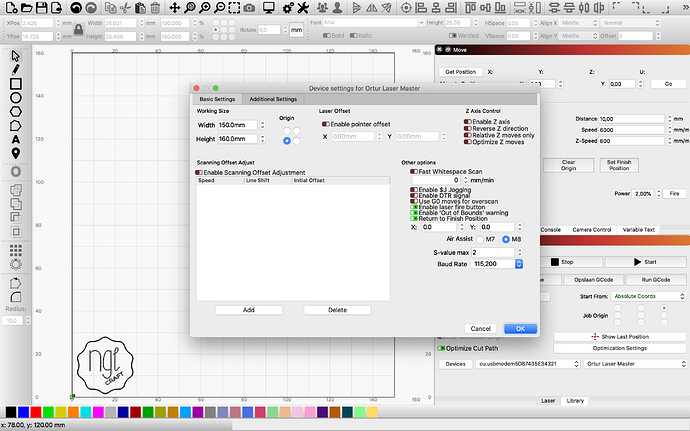
Task: Select the Pan/Move view crosshair icon
Action: tap(175, 7)
